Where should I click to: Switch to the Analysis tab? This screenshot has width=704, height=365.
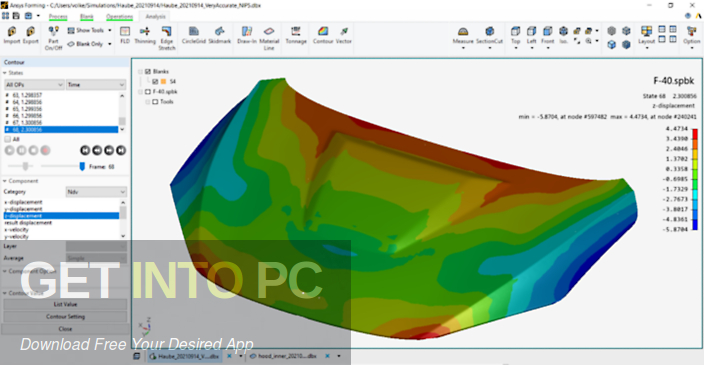click(x=155, y=17)
